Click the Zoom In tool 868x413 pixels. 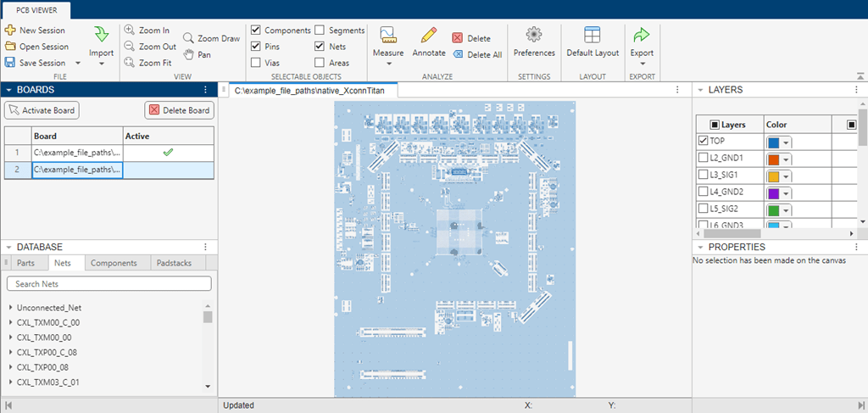(129, 31)
